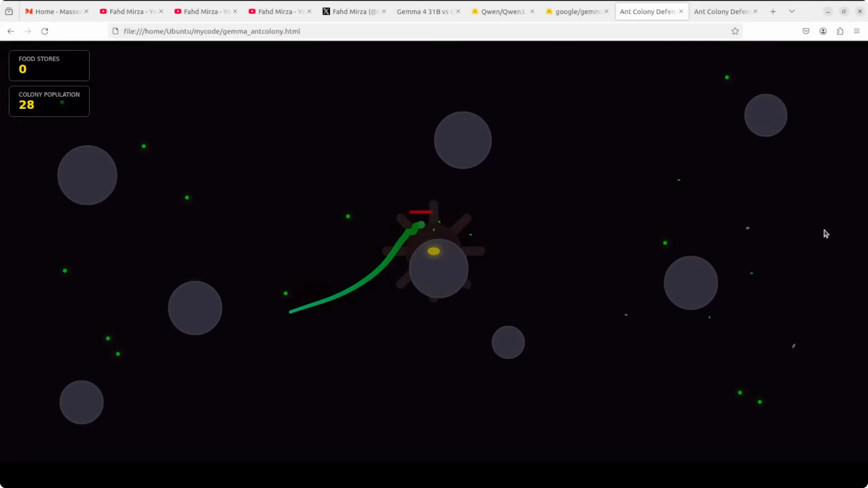Switch to the google/gemma tab

575,12
